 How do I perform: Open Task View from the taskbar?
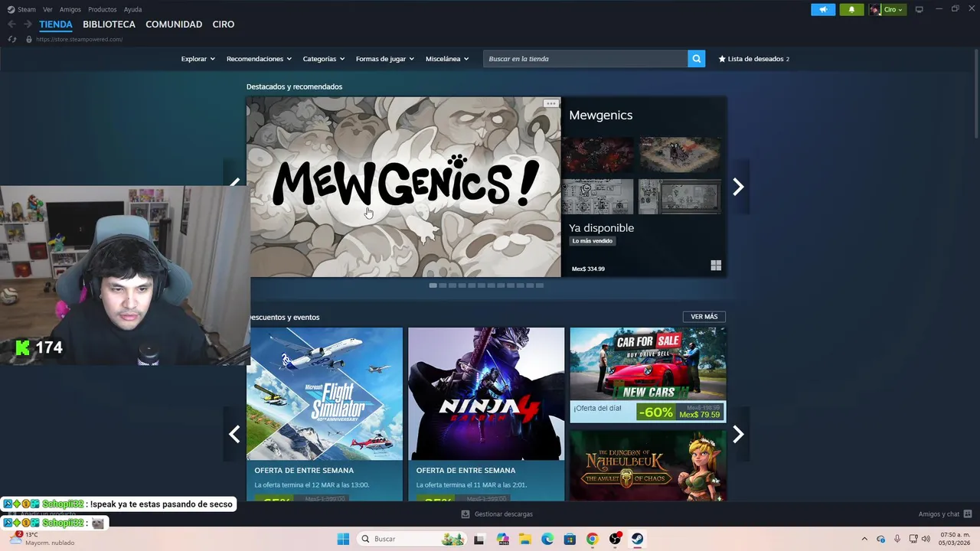pos(479,539)
